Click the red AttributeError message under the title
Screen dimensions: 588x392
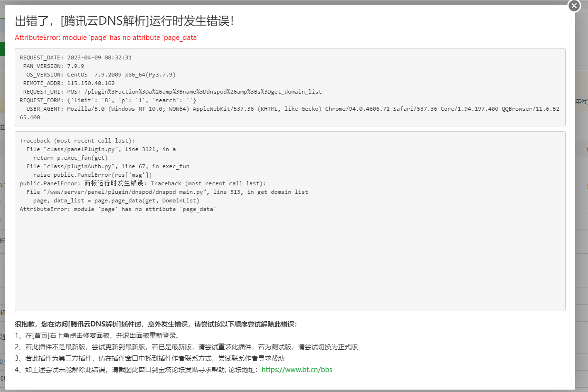(x=106, y=38)
